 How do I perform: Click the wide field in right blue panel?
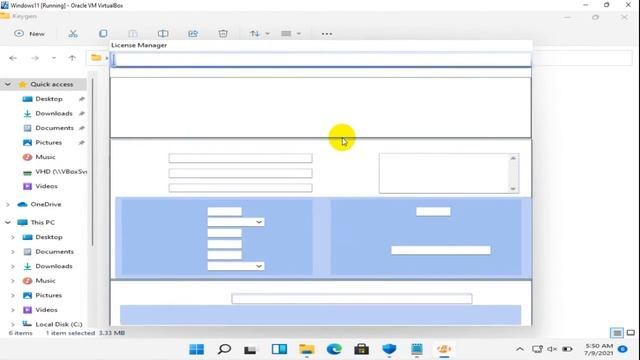441,250
